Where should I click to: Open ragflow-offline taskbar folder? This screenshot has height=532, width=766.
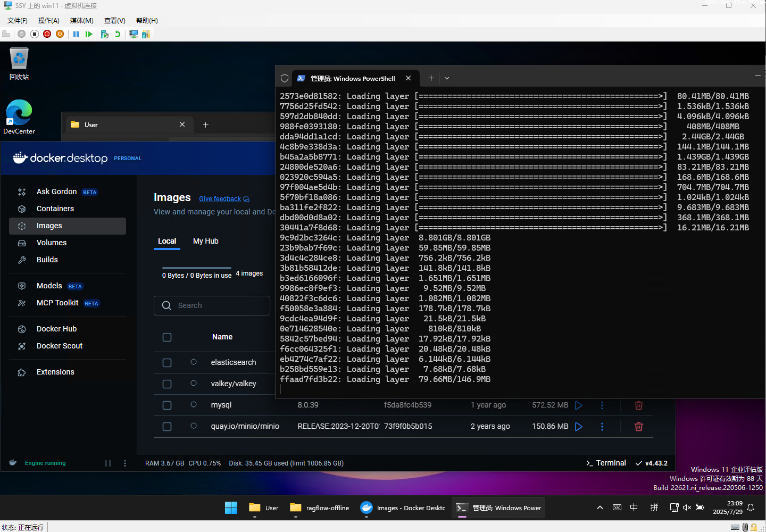coord(320,508)
